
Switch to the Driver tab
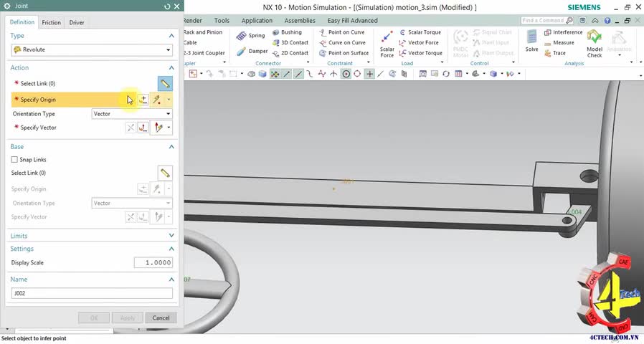point(77,23)
